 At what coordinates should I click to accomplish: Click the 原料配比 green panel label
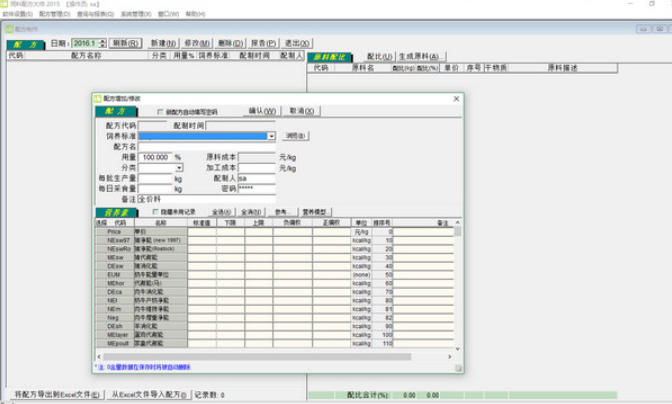tap(333, 57)
